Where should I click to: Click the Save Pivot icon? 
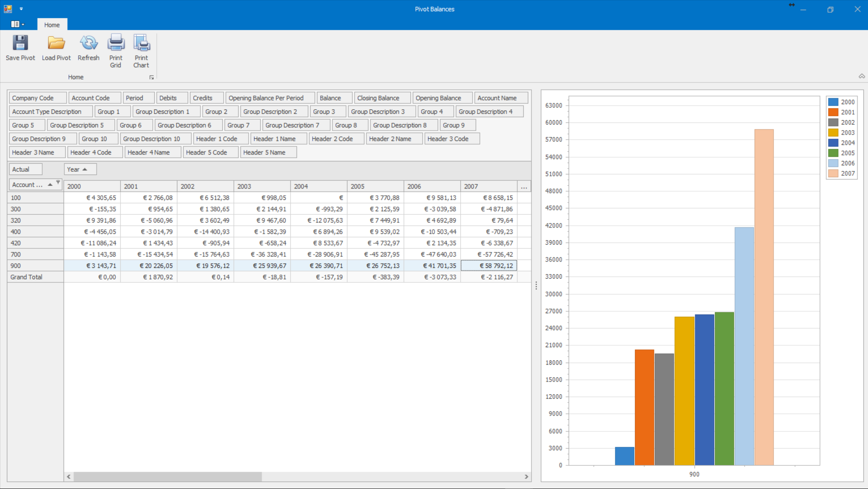point(20,43)
